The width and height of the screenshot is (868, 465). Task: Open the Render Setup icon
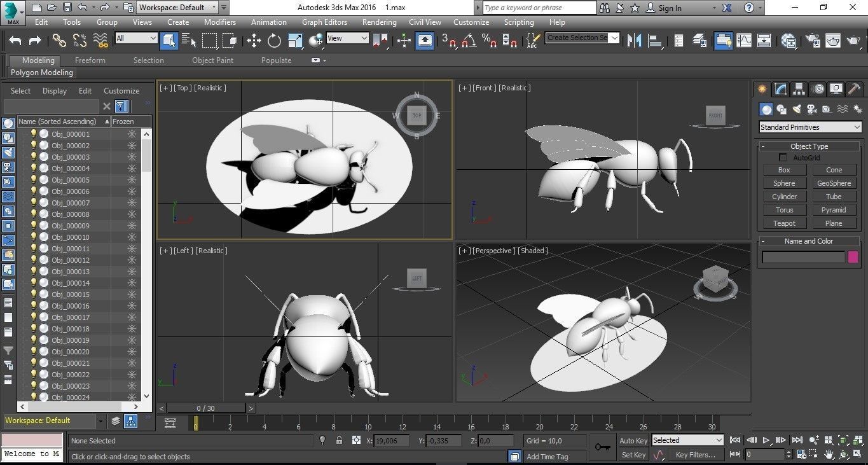click(813, 40)
